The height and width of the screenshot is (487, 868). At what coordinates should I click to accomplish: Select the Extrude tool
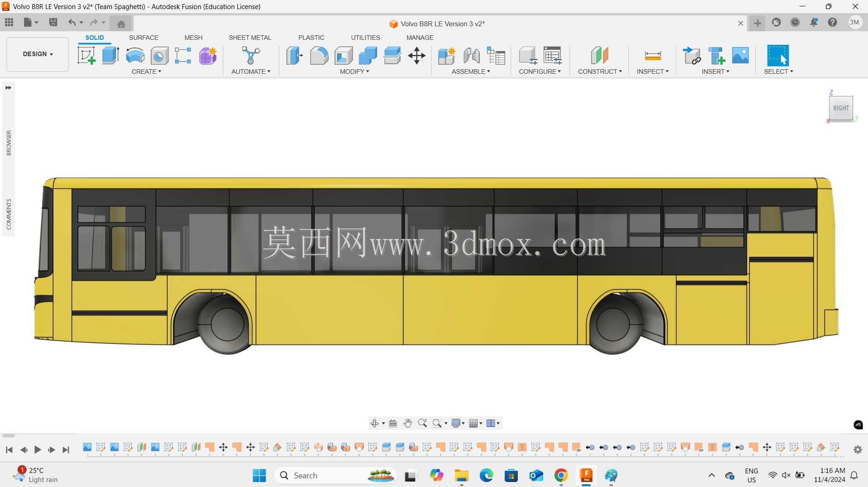(111, 56)
